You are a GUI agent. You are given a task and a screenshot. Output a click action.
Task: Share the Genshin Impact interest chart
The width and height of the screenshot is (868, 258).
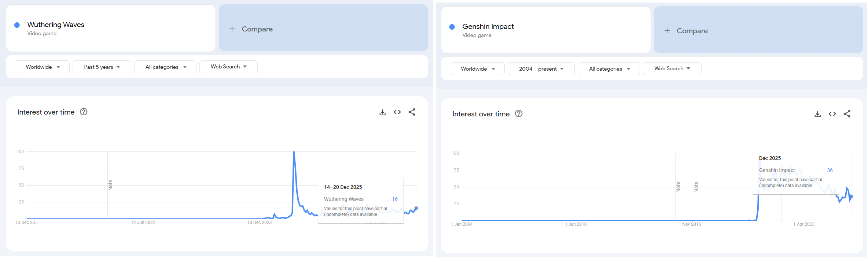click(847, 114)
